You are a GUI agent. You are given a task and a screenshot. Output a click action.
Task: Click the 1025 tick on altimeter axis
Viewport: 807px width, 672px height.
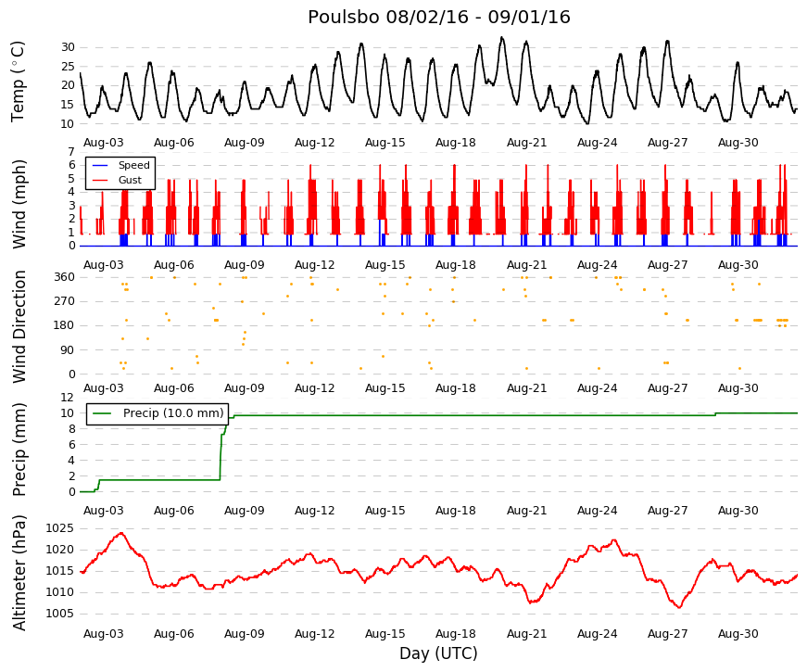point(59,528)
